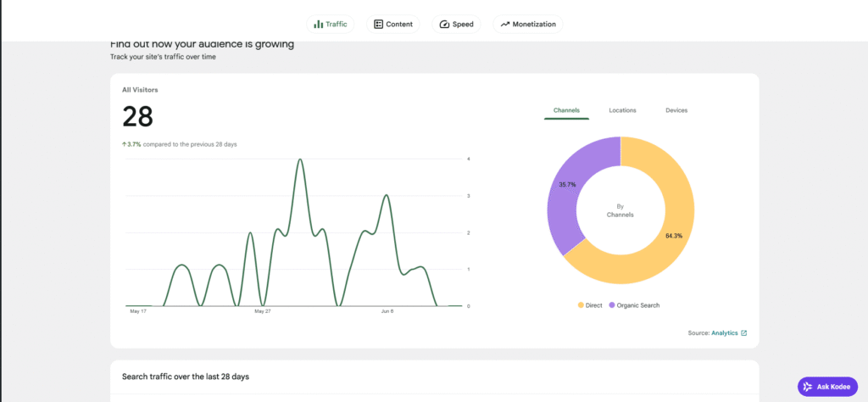Switch to the Locations tab

click(622, 110)
